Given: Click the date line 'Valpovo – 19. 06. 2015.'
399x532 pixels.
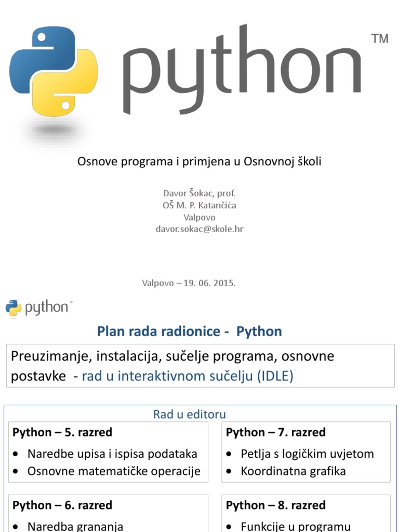Looking at the screenshot, I should (x=189, y=283).
